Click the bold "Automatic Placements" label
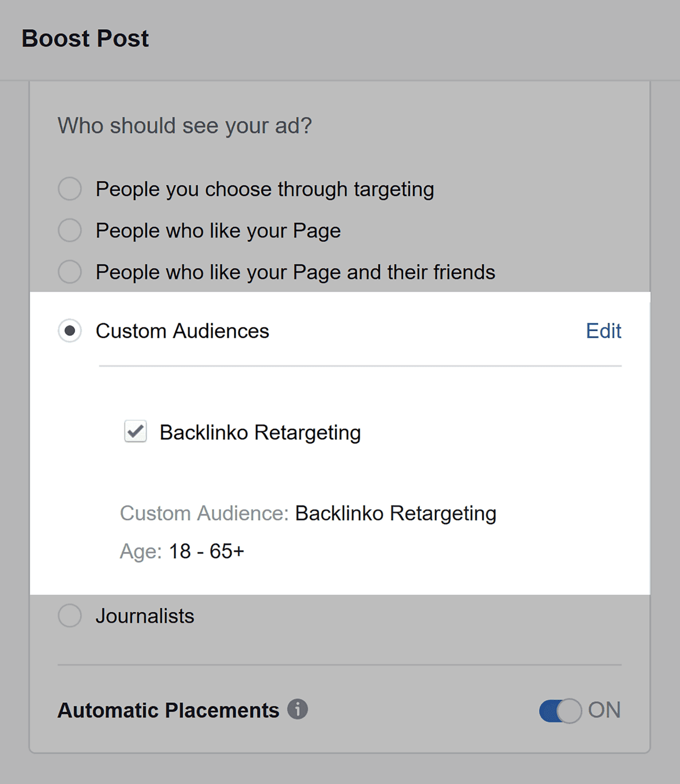680x784 pixels. (x=168, y=710)
